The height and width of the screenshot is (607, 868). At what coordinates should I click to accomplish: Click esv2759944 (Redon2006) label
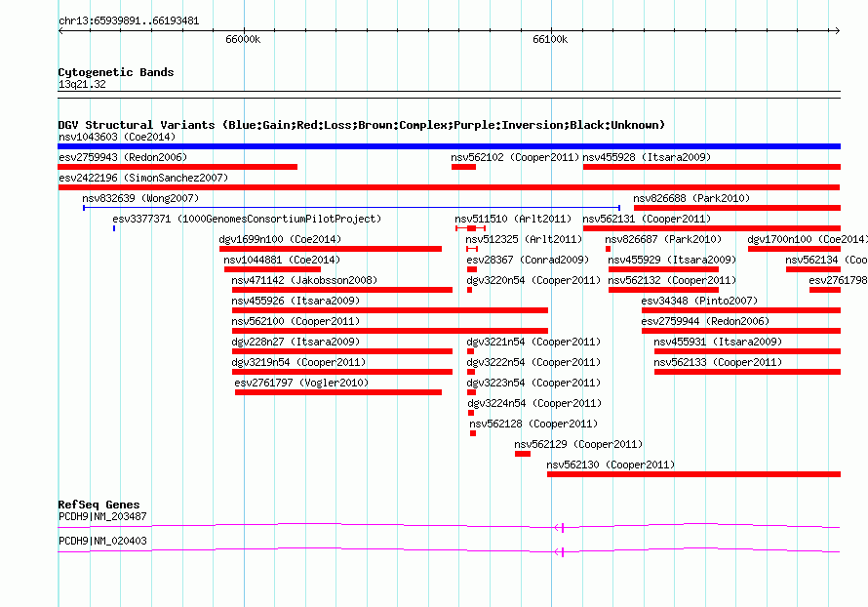pos(705,321)
